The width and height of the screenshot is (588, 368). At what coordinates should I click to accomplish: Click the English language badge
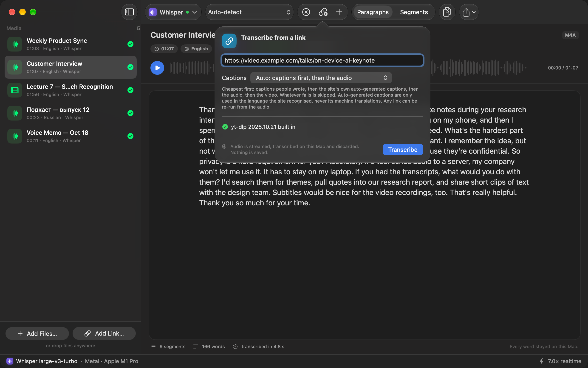[x=196, y=49]
